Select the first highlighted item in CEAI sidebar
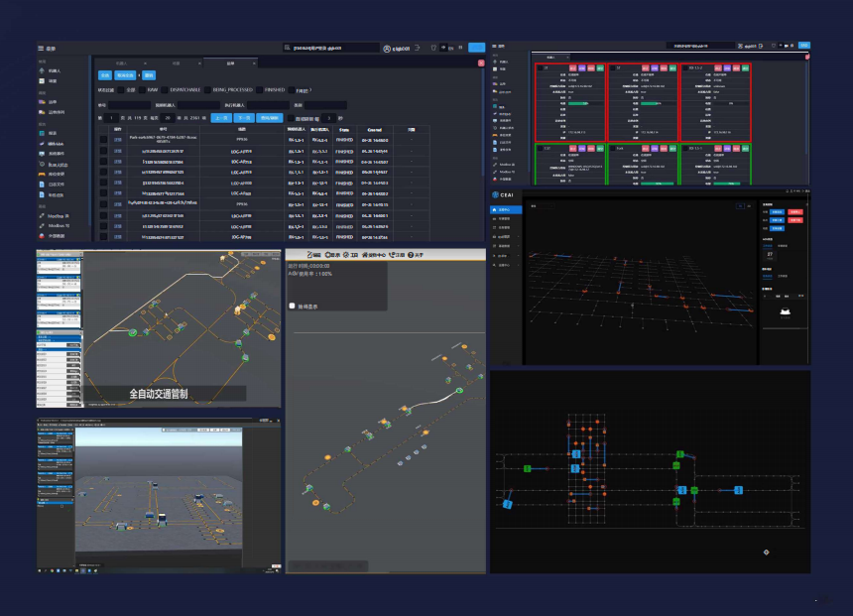The image size is (853, 616). click(x=504, y=210)
